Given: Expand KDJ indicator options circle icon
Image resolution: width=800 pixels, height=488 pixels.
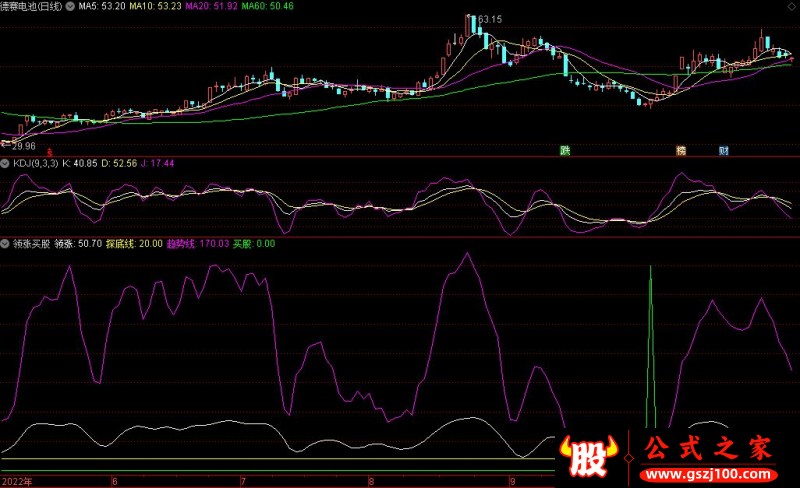Looking at the screenshot, I should [6, 163].
